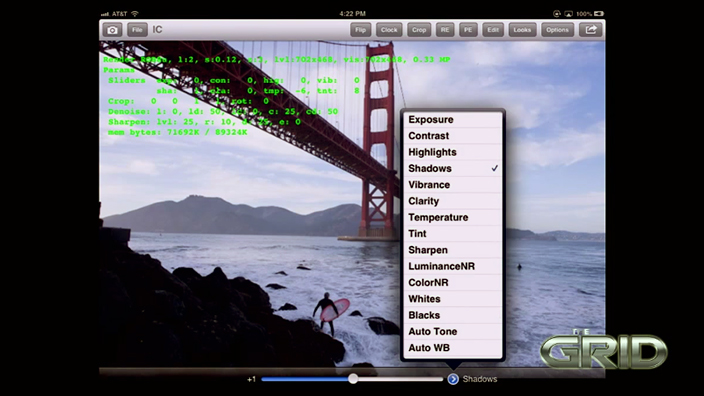Viewport: 704px width, 396px height.
Task: Click the Shadows slider knob
Action: (353, 379)
